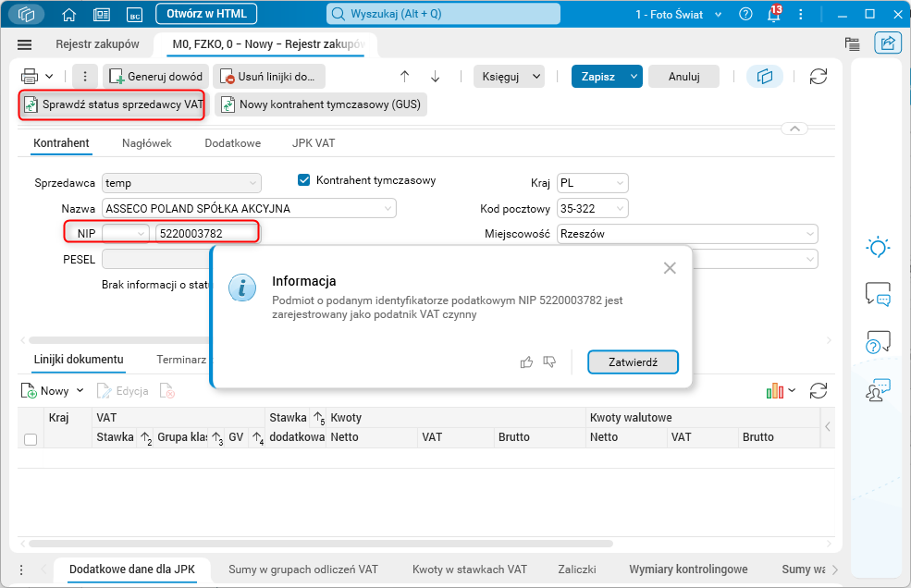
Task: Move to next record with down arrow
Action: [x=436, y=76]
